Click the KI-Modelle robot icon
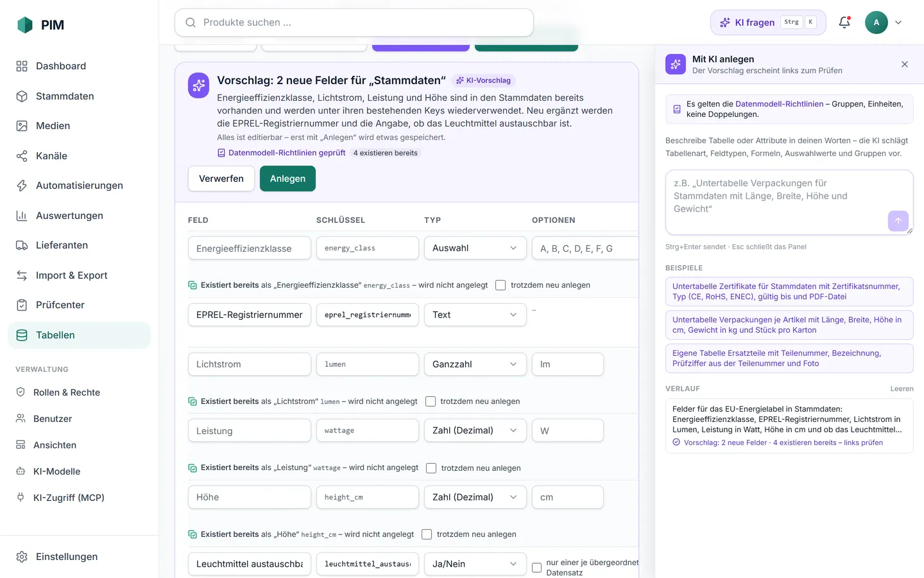The height and width of the screenshot is (578, 924). pos(21,471)
